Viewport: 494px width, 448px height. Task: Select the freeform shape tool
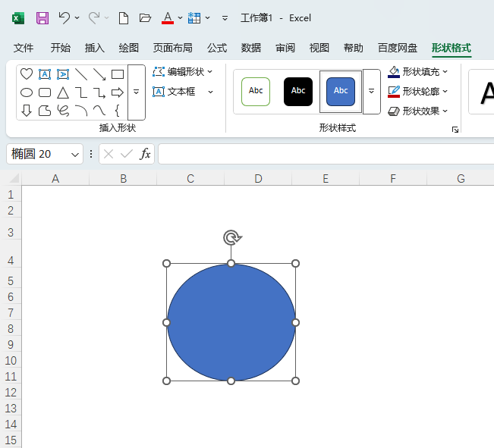[45, 111]
